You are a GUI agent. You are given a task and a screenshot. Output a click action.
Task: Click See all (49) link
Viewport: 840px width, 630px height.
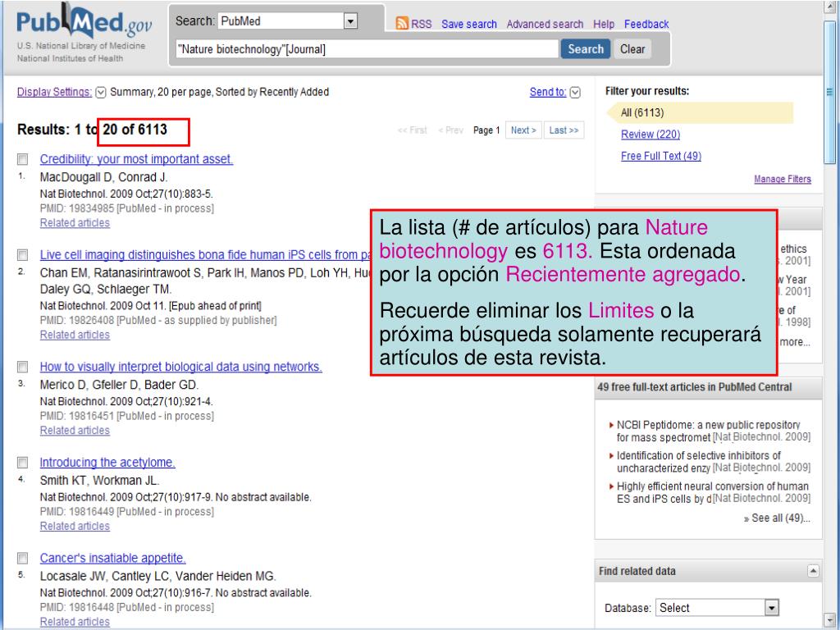777,518
